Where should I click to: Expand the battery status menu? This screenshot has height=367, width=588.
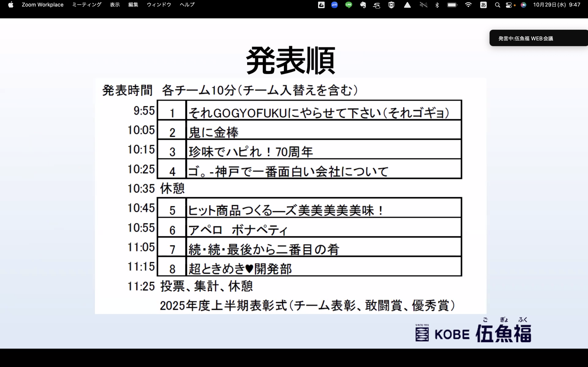coord(452,5)
